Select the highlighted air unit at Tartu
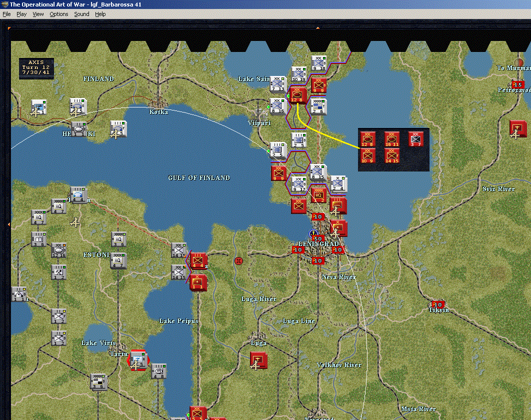531x420 pixels. (x=138, y=360)
